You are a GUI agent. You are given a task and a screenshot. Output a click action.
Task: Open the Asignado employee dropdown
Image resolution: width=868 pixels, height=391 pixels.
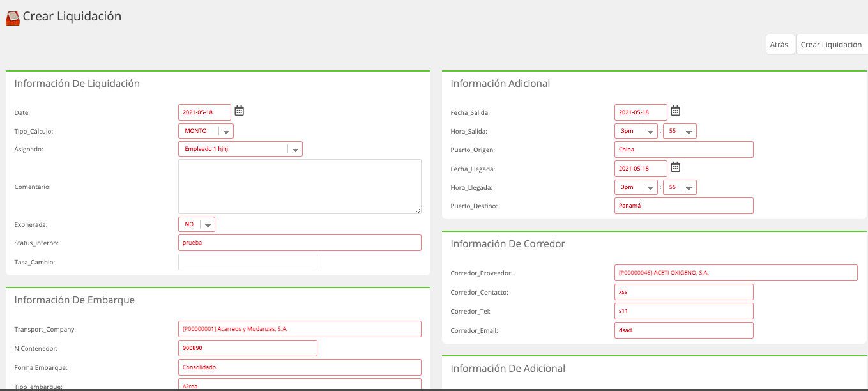click(240, 149)
